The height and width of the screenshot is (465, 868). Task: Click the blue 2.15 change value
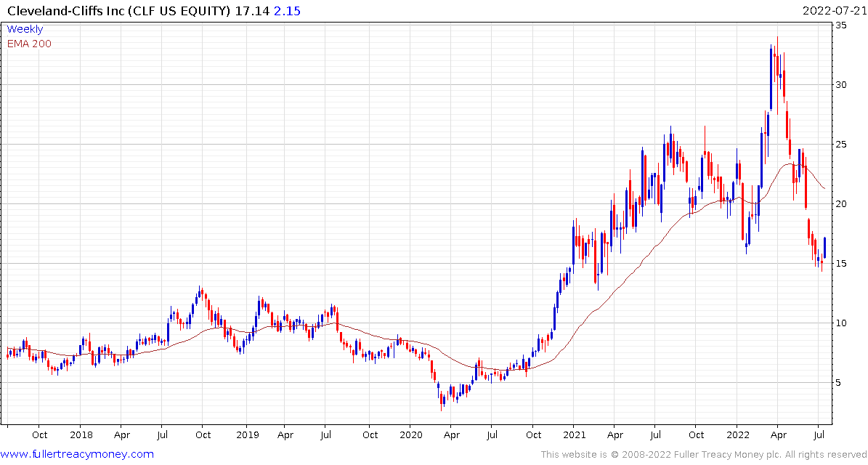click(288, 10)
